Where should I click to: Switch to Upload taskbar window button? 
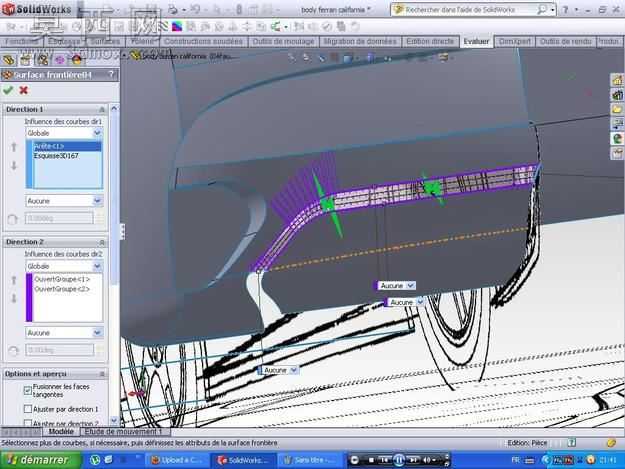[x=177, y=460]
